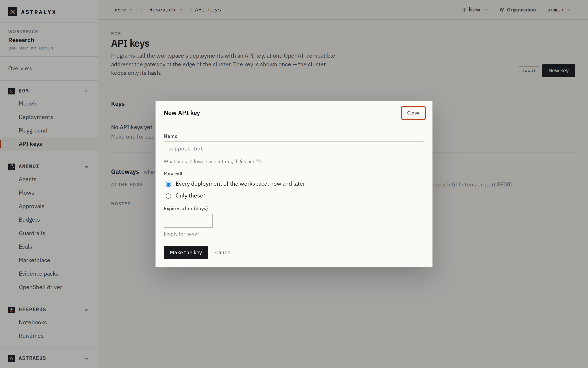588x368 pixels.
Task: Click the Organisation gear icon
Action: (502, 10)
